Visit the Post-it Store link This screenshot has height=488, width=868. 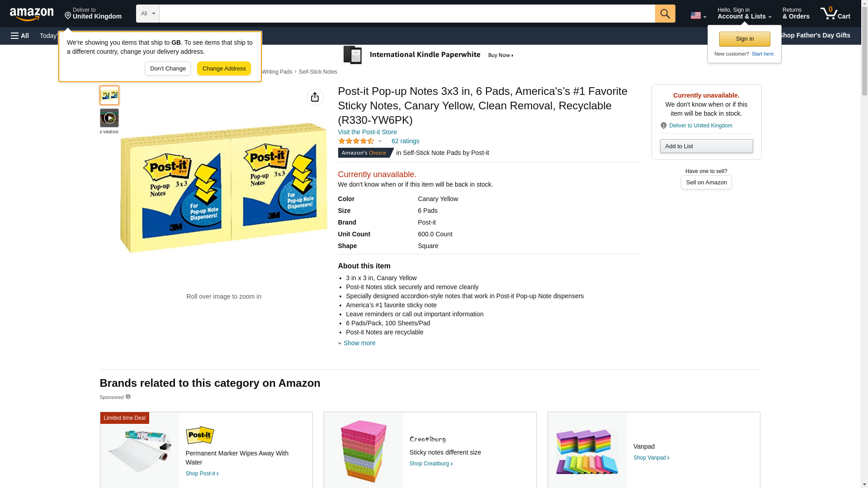(367, 132)
